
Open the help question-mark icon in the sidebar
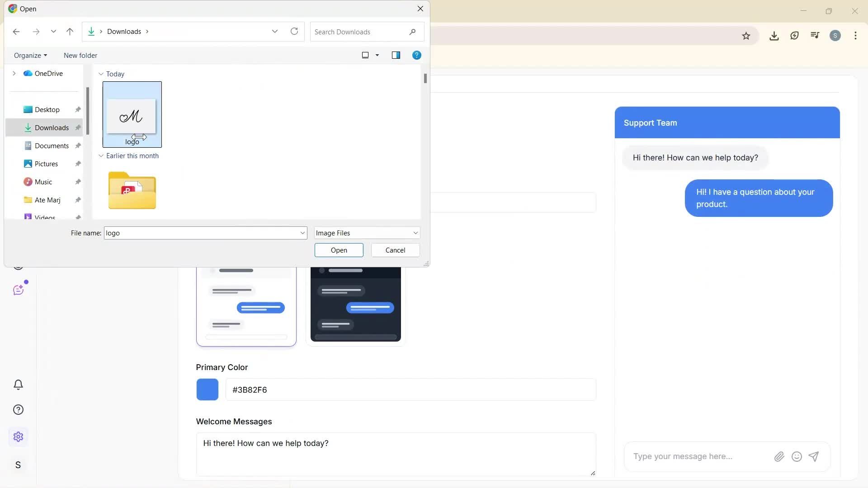coord(18,409)
